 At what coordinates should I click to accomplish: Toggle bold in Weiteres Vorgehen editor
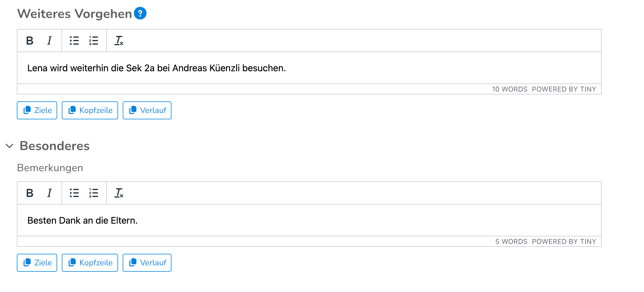pos(30,41)
